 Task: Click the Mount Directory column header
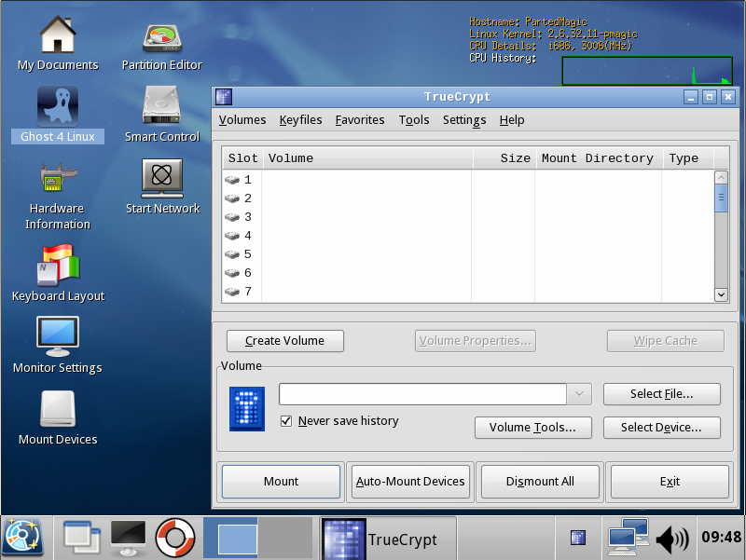(600, 158)
